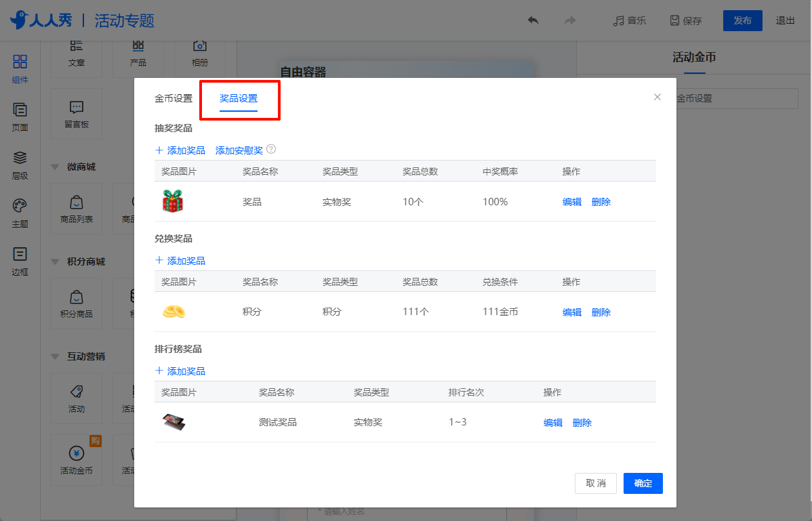Delete the 积分 exchange prize row

601,312
